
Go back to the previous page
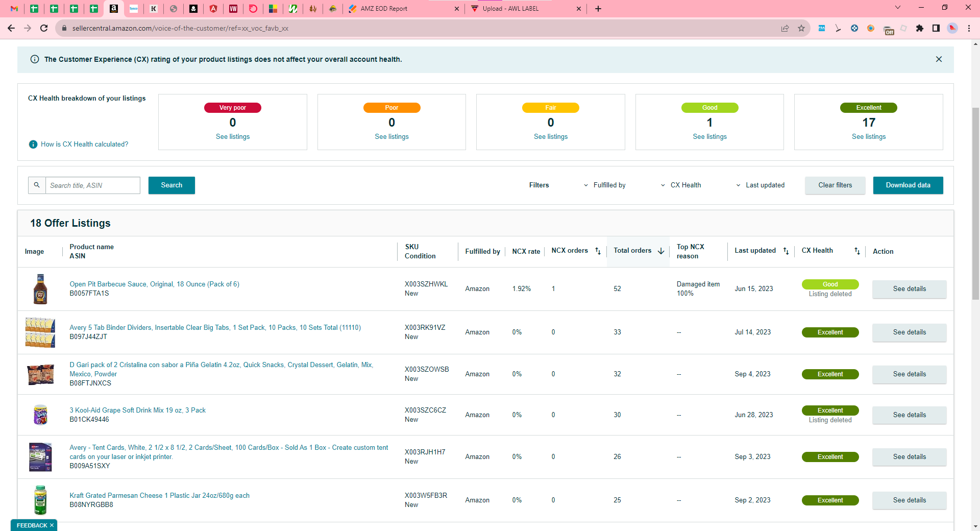point(11,28)
